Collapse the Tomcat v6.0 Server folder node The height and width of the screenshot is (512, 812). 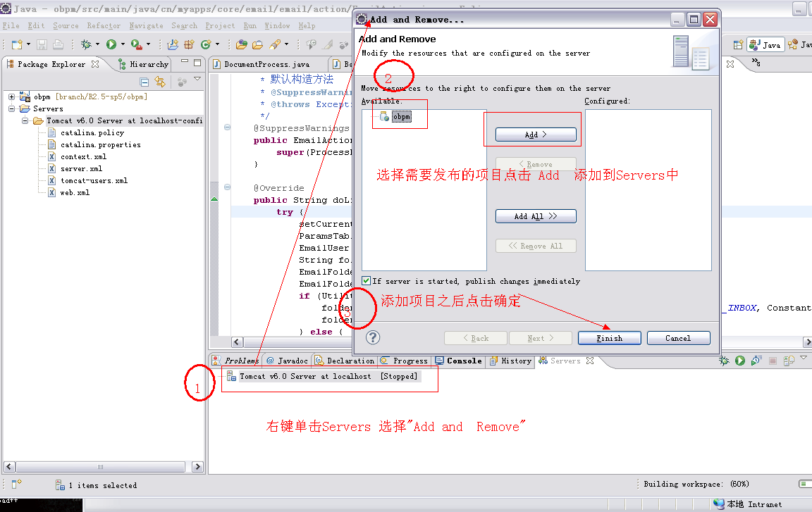tap(25, 120)
